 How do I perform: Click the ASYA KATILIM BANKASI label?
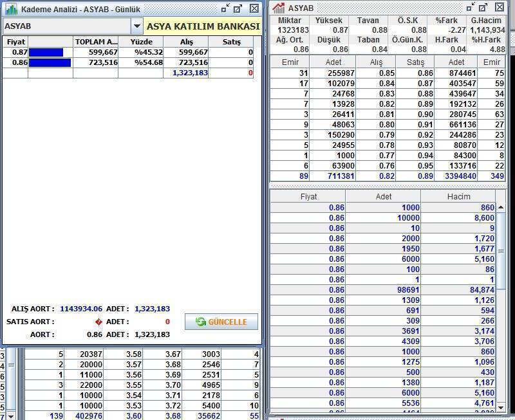click(203, 26)
